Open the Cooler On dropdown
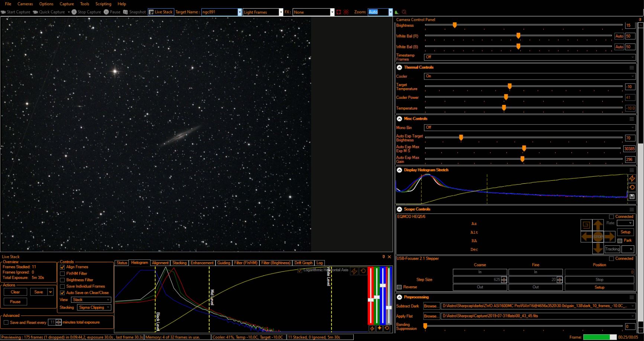This screenshot has width=644, height=341. [530, 76]
